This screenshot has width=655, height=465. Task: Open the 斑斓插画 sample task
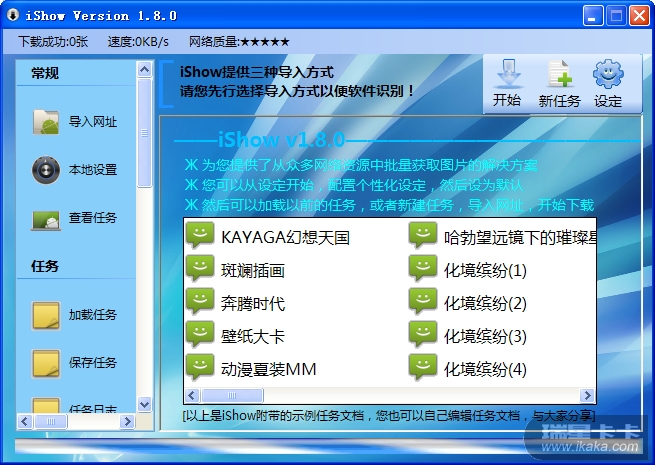253,270
